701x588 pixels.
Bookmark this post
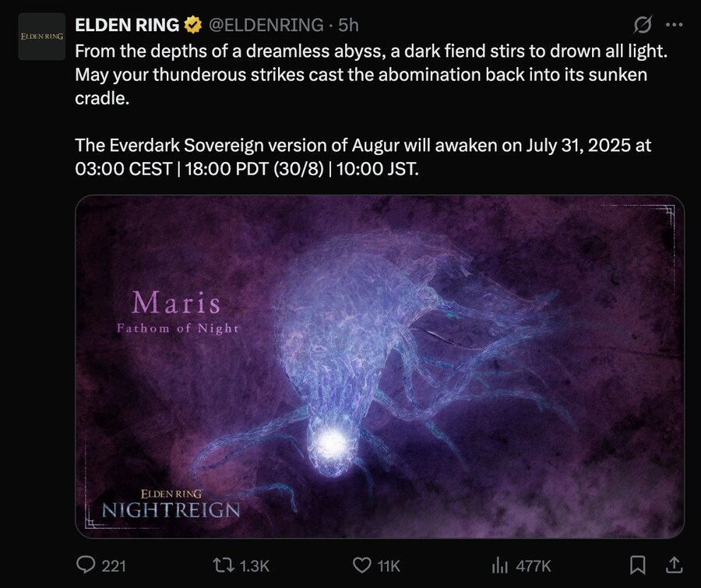coord(637,565)
